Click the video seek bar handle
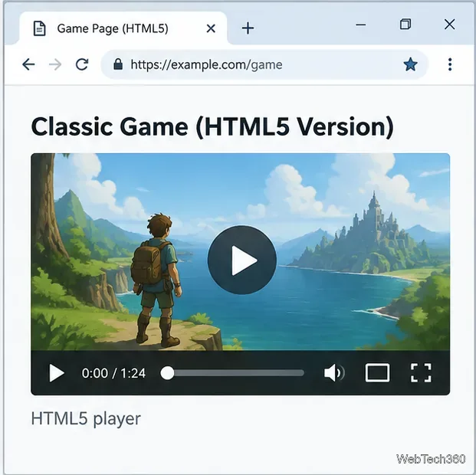476x475 pixels. (x=167, y=372)
